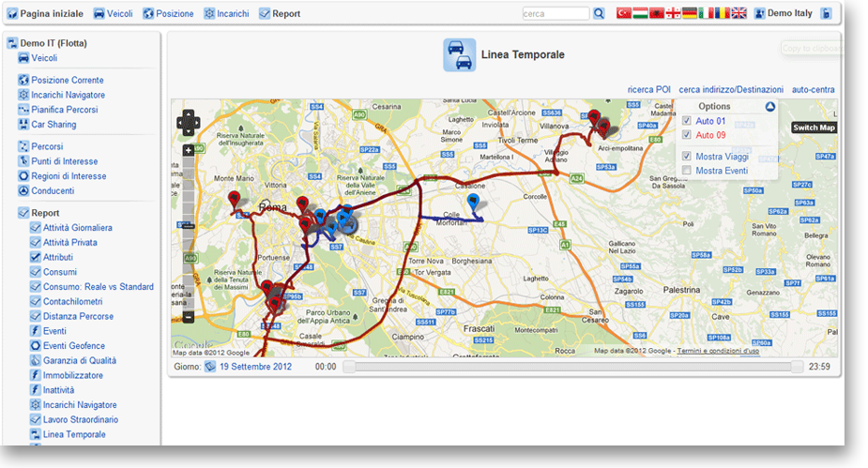Click the Garanzia di Qualità icon
Screen dimensions: 868x468
[x=36, y=360]
